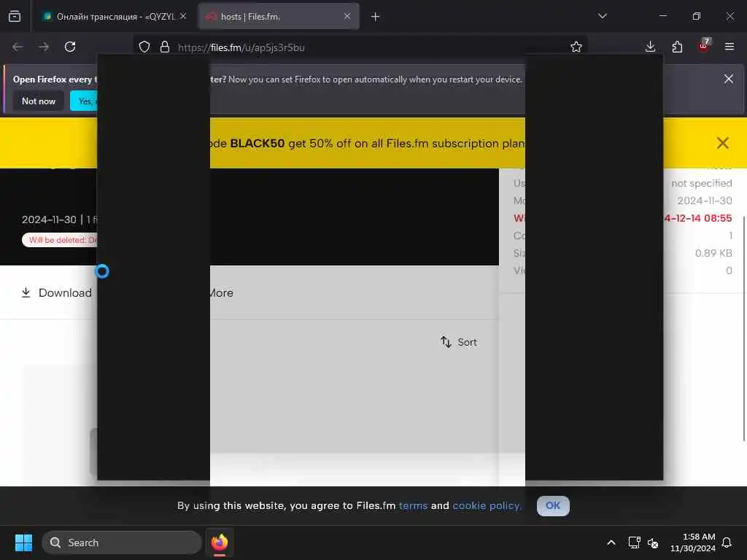Close the hosts | Files.fm tab
747x560 pixels.
click(x=347, y=16)
